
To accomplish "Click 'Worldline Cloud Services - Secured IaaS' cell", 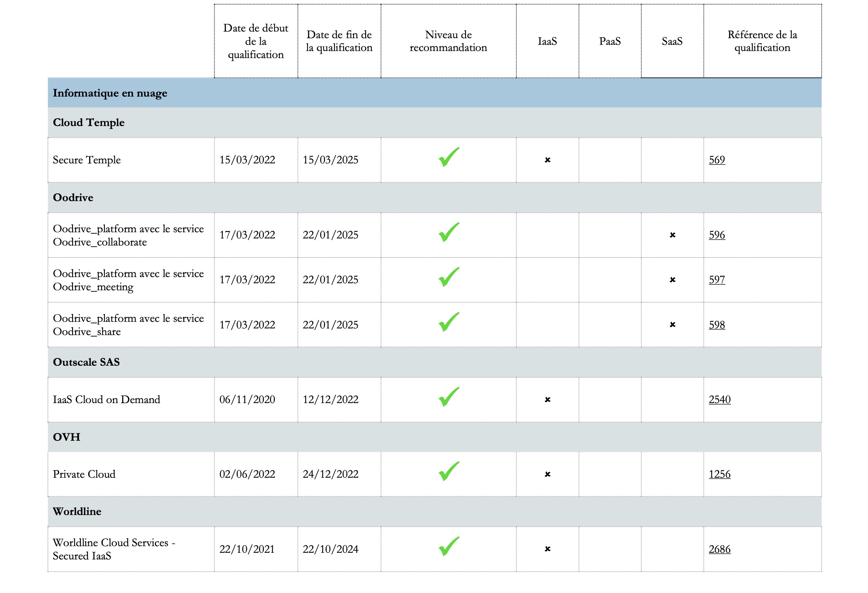I will [x=131, y=549].
